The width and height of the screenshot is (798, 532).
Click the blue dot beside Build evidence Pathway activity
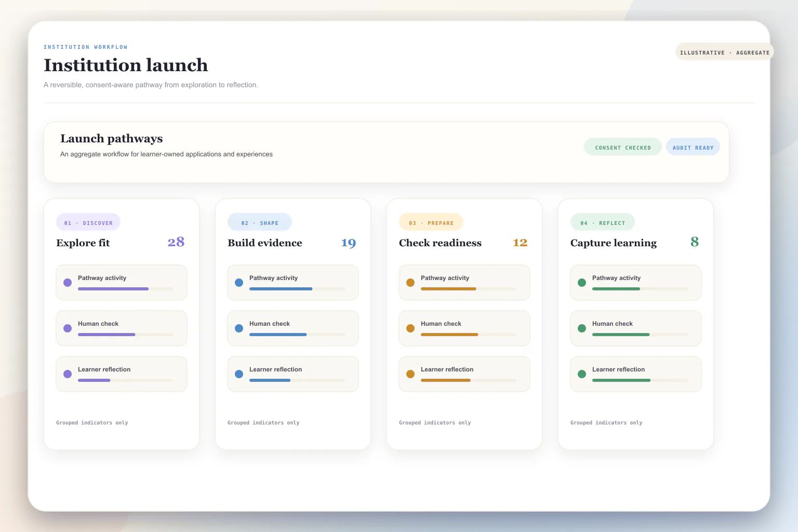tap(239, 283)
